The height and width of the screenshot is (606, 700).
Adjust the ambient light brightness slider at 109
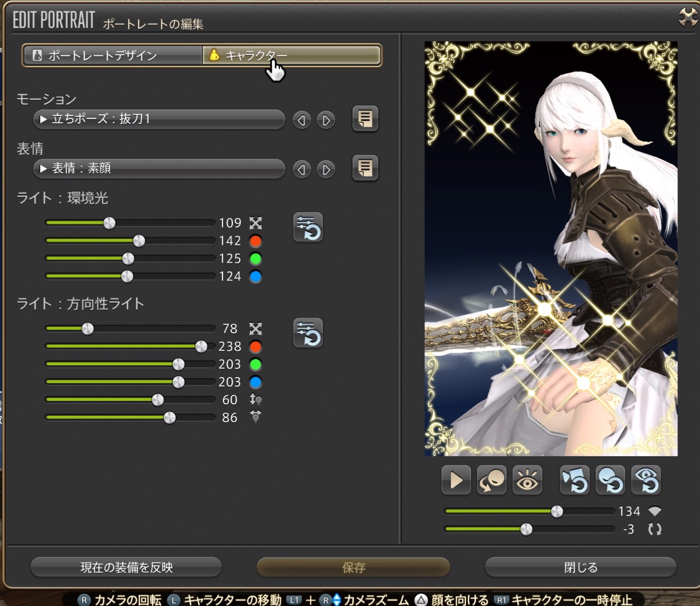pos(130,223)
